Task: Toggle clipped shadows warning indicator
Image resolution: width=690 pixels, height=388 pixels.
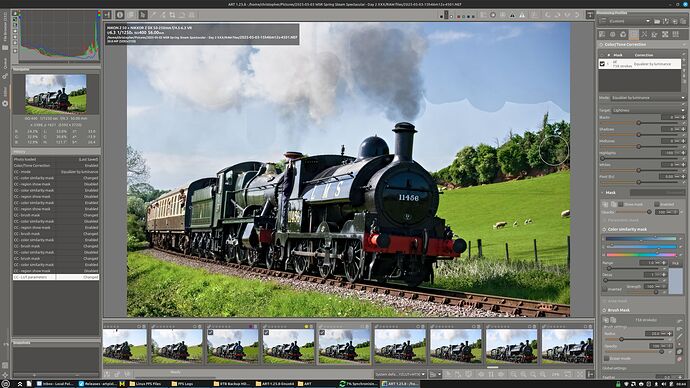Action: [512, 15]
